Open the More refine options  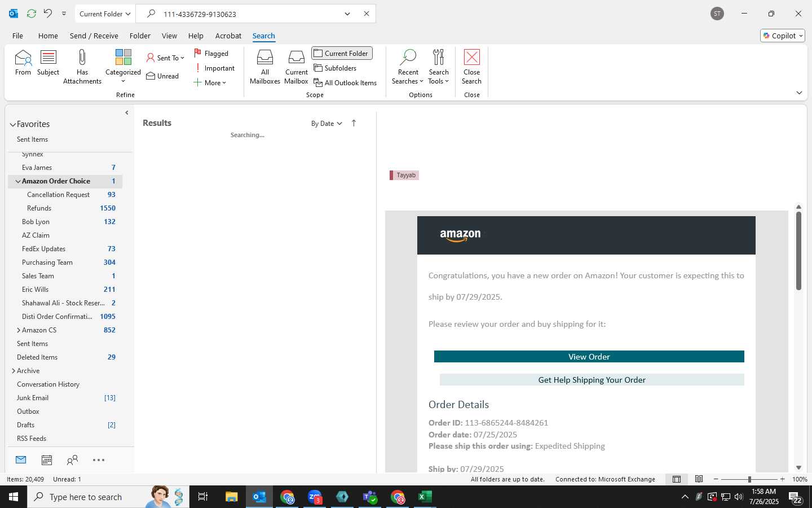point(210,83)
